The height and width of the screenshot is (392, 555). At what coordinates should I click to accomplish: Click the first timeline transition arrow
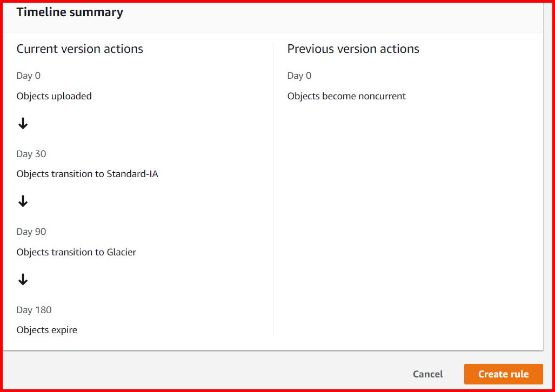23,124
